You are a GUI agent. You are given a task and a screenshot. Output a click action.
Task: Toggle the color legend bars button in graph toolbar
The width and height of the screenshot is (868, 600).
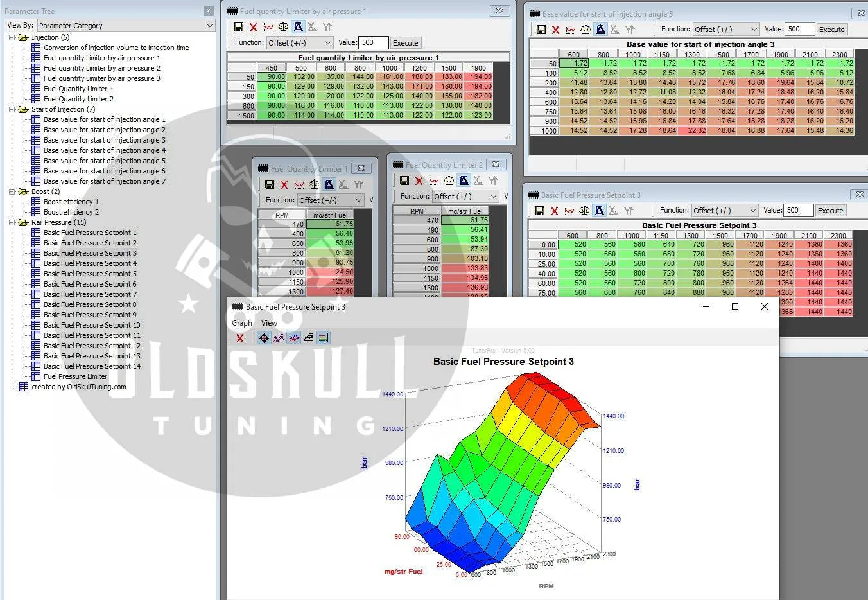[324, 338]
